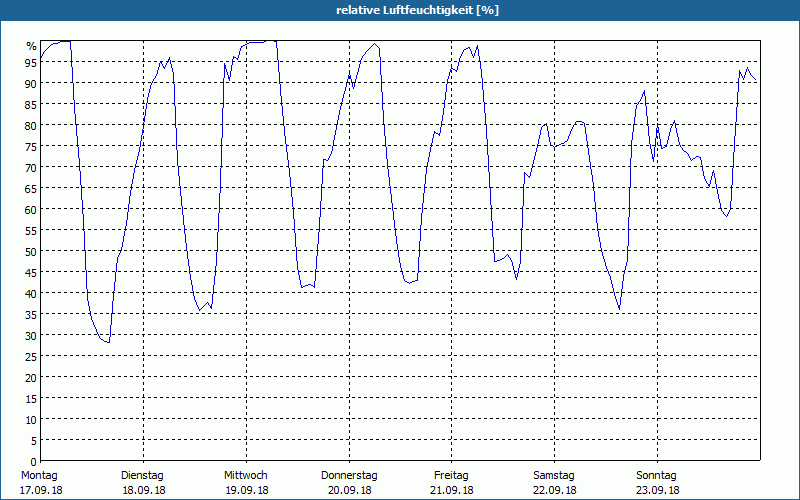This screenshot has height=500, width=800.
Task: Select the 55 y-axis label
Action: pyautogui.click(x=31, y=231)
